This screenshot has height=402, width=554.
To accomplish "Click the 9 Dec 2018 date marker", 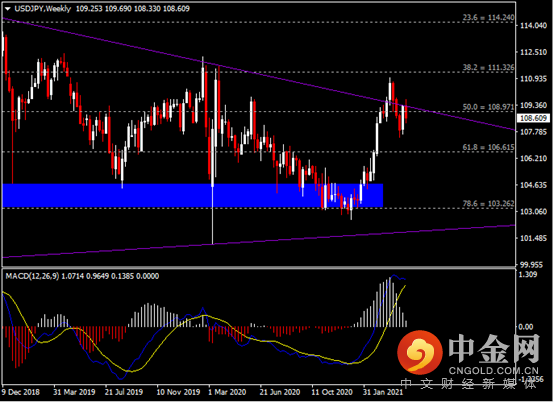I will pos(20,392).
